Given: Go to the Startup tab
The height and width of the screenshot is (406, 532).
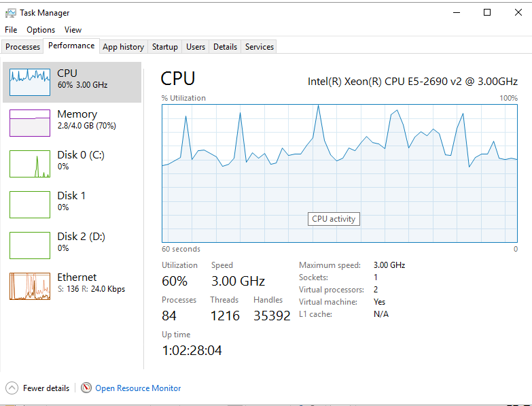Looking at the screenshot, I should 165,47.
